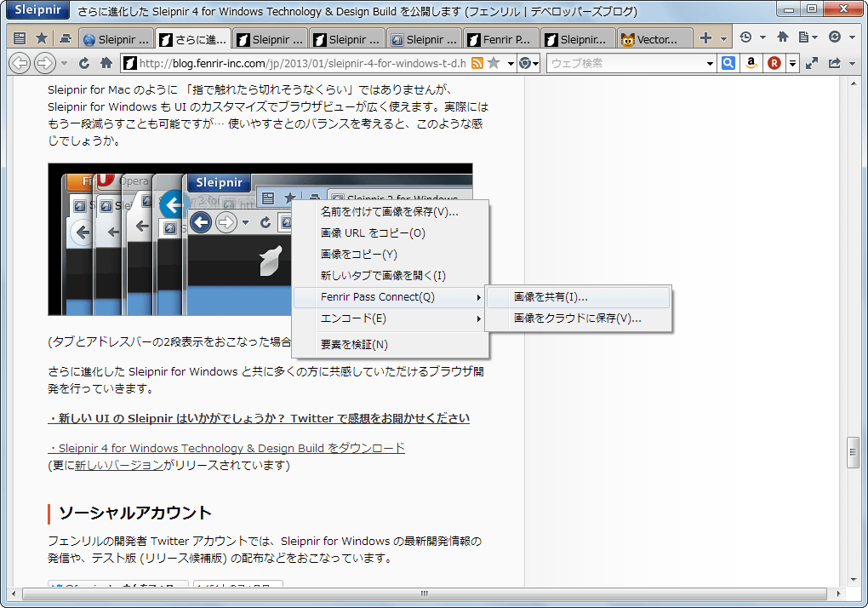This screenshot has width=868, height=608.
Task: Expand the history clock dropdown arrow
Action: coord(762,37)
